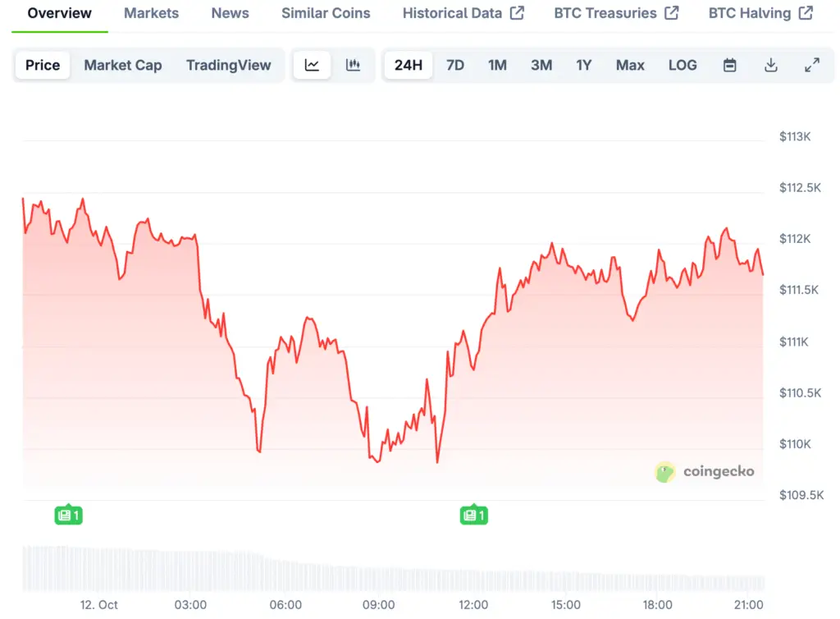840x619 pixels.
Task: Go to the News tab
Action: tap(230, 13)
